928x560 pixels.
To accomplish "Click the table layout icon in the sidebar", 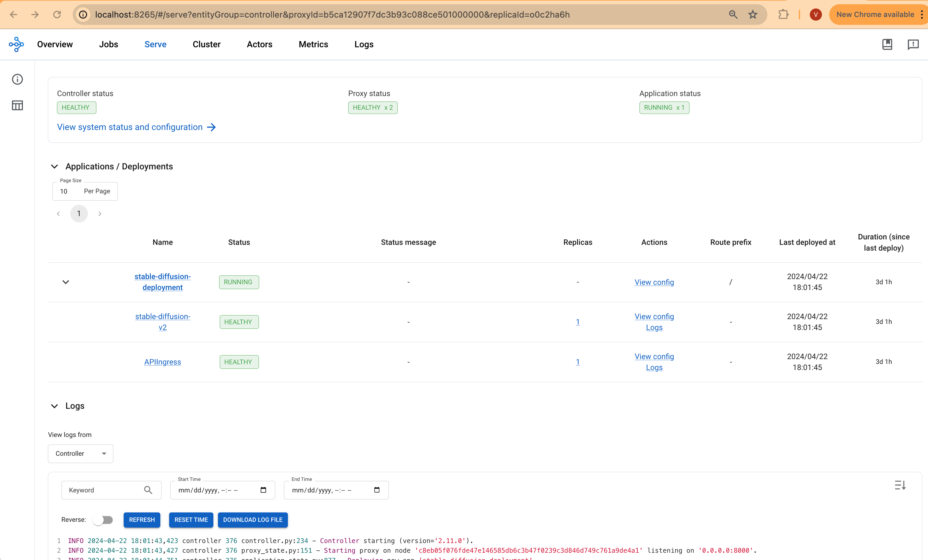I will (x=17, y=105).
